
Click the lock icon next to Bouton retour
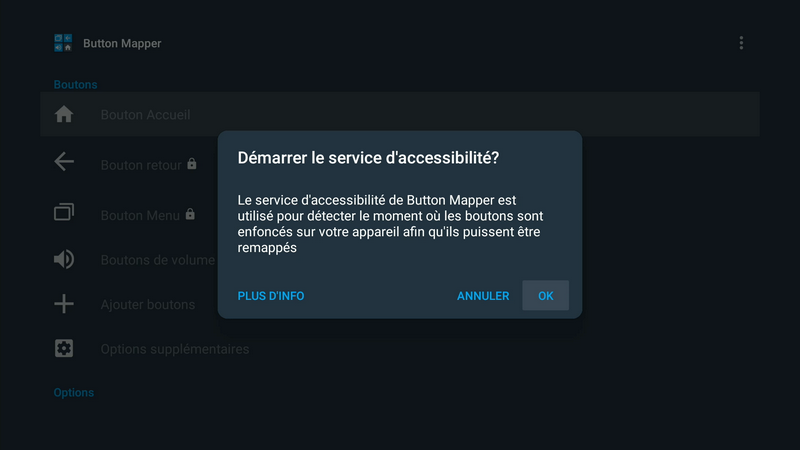[192, 164]
